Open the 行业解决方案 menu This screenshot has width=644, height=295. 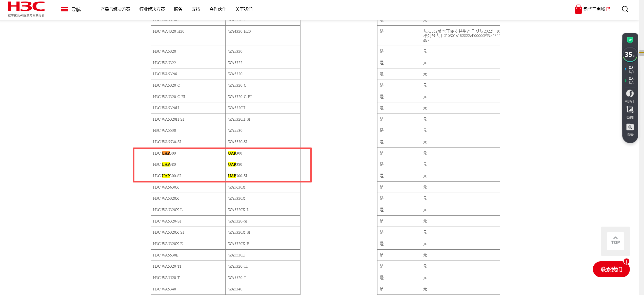coord(152,9)
